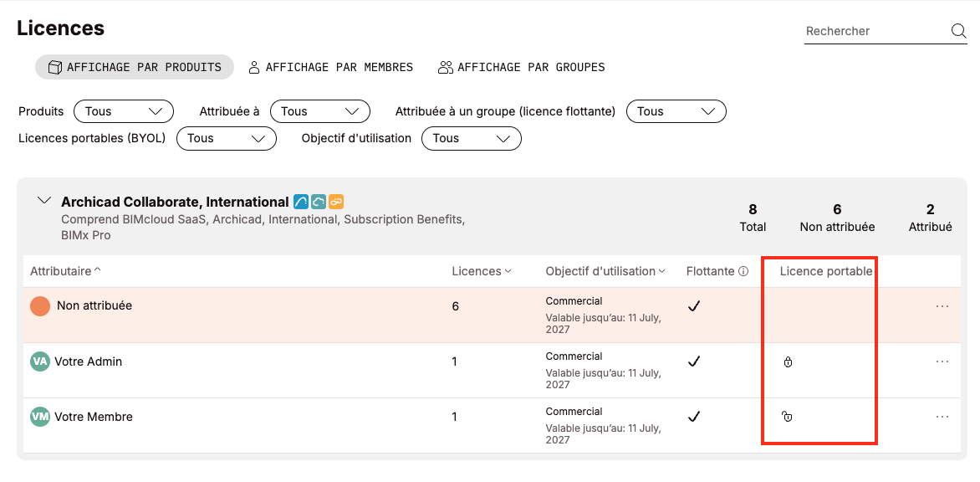The image size is (980, 482).
Task: Click the licence count 6 in Non attribuée row
Action: (456, 306)
